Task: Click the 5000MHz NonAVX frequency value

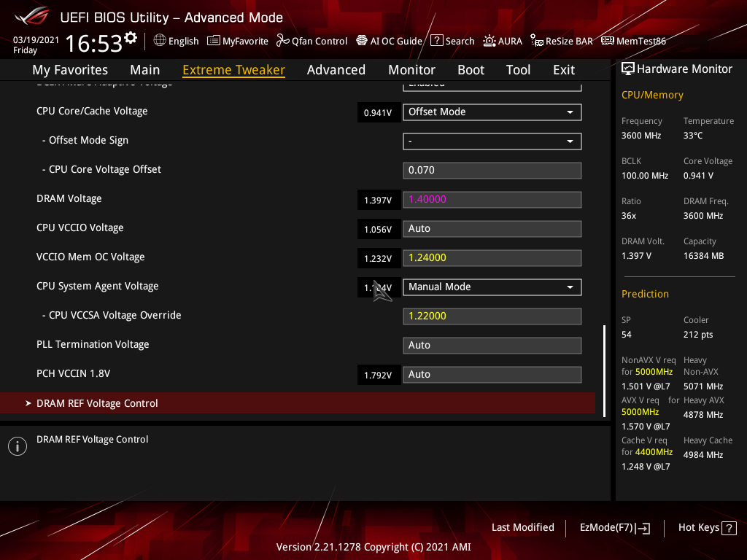Action: 654,372
